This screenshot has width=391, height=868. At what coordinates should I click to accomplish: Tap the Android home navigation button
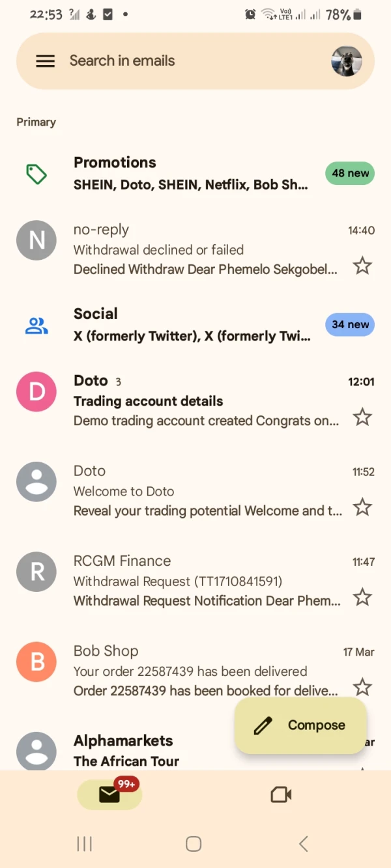point(194,845)
